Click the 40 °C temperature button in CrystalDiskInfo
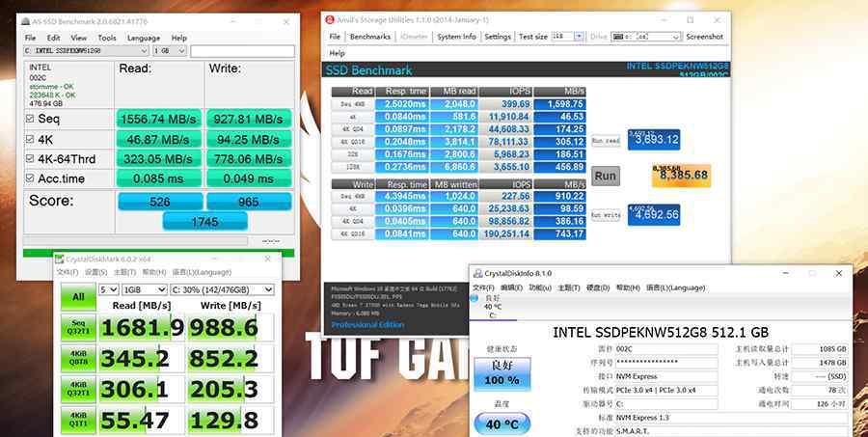 pyautogui.click(x=502, y=424)
